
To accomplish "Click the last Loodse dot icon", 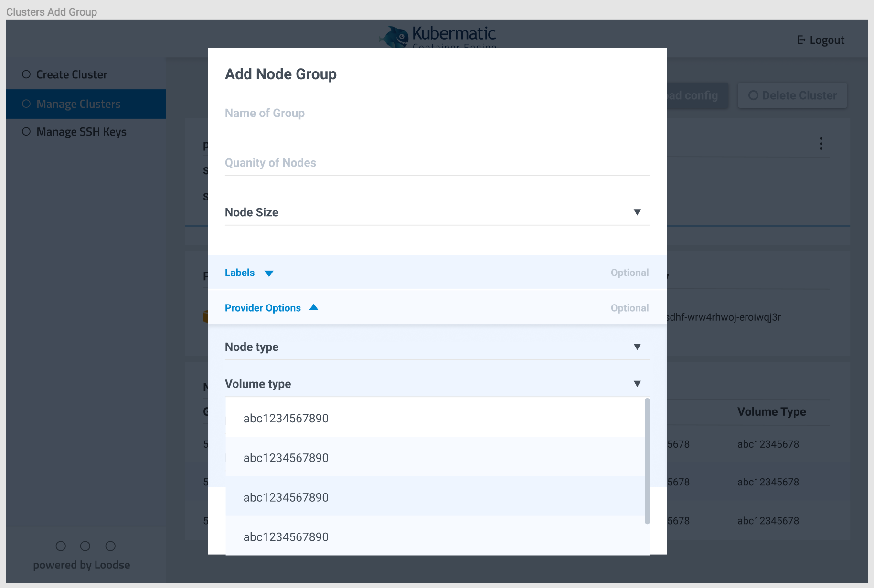I will 110,546.
